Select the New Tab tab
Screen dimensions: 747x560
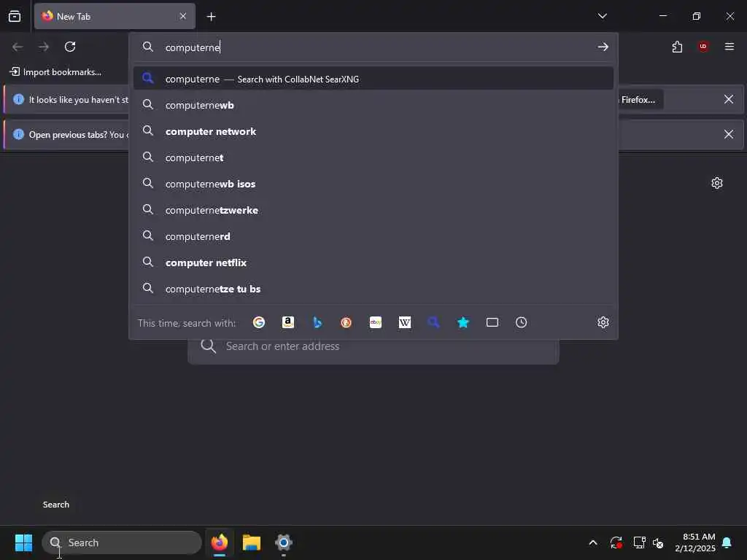115,16
